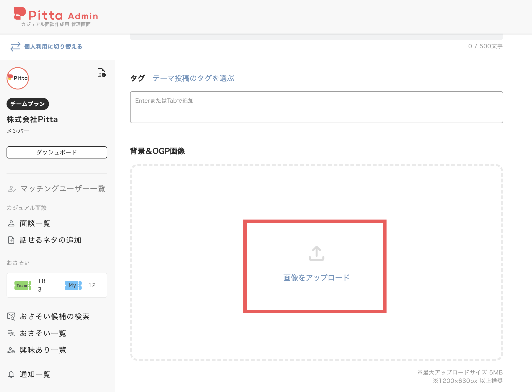532x392 pixels.
Task: Click the チームプラン badge
Action: (28, 104)
